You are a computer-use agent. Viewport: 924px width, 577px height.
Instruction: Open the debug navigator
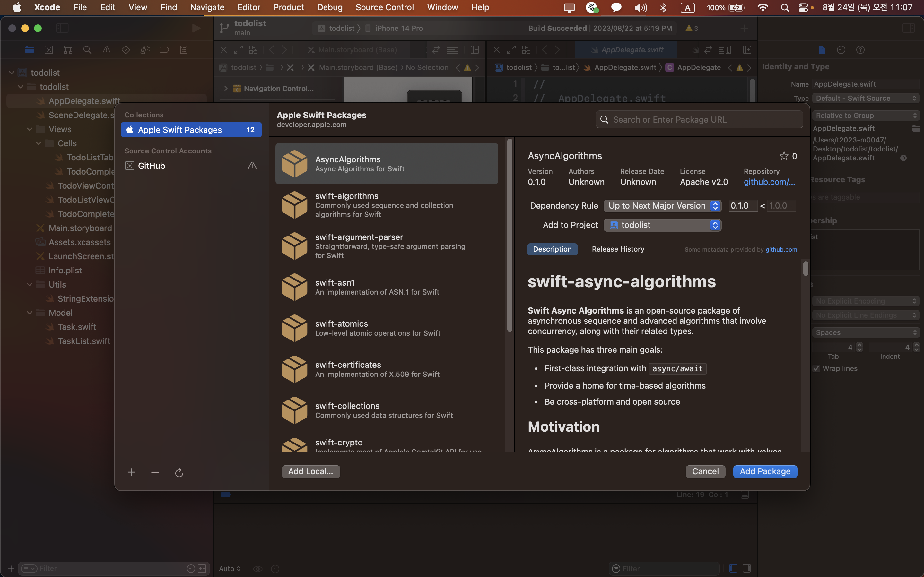coord(145,50)
